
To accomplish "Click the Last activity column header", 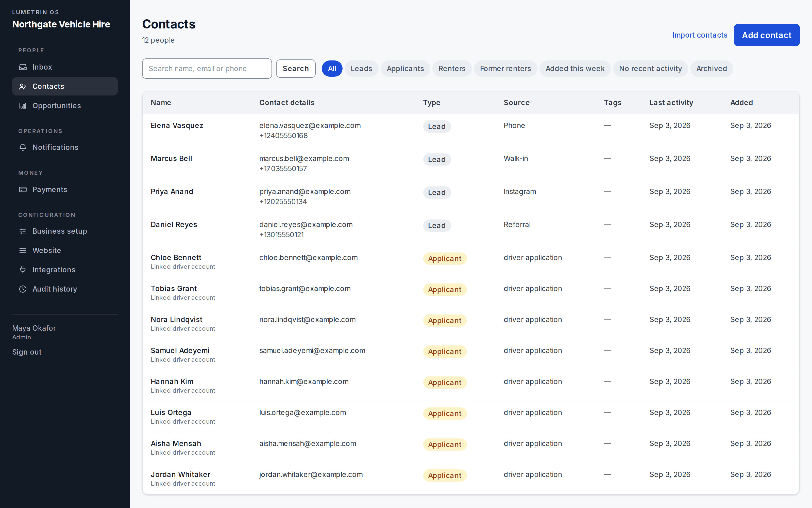I will coord(671,103).
